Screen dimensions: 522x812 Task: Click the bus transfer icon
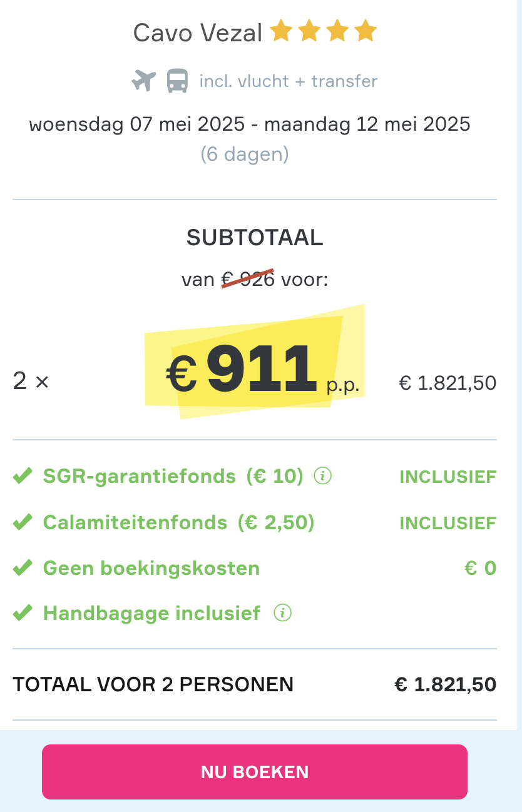tap(177, 81)
